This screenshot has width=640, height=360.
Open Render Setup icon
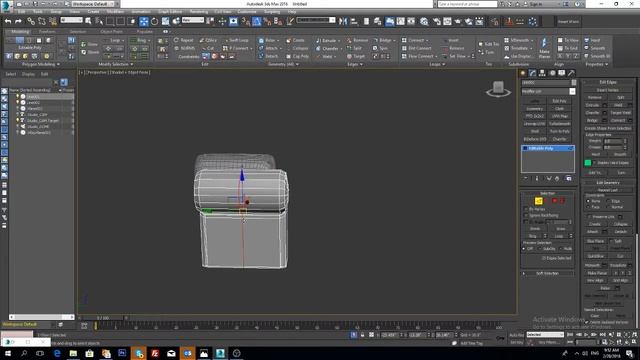click(x=436, y=21)
